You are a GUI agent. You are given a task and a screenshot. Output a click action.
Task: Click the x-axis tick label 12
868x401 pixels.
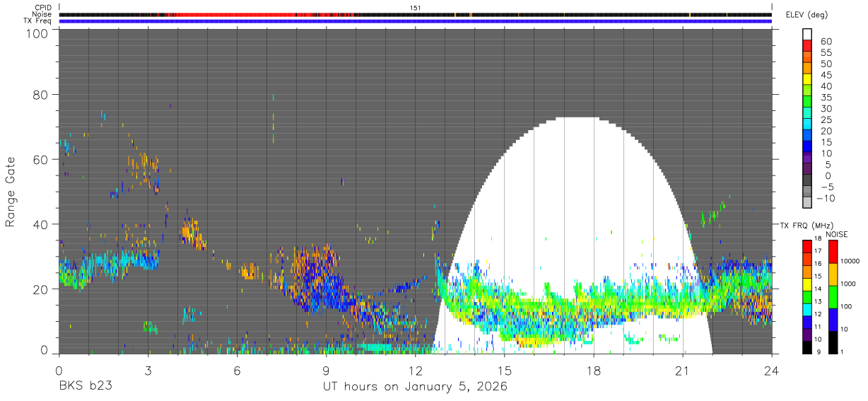[x=415, y=371]
